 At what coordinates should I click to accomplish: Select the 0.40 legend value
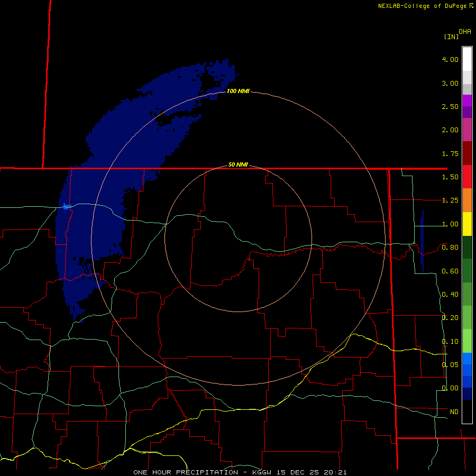(x=450, y=295)
